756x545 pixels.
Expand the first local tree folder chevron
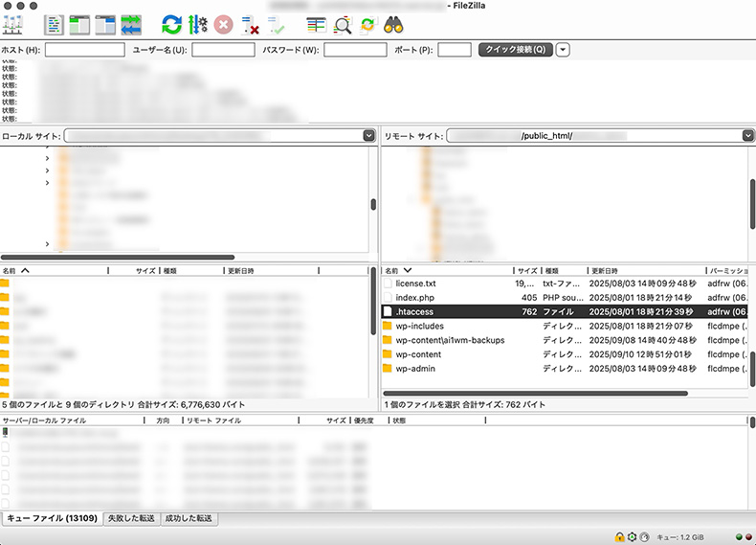(x=47, y=158)
